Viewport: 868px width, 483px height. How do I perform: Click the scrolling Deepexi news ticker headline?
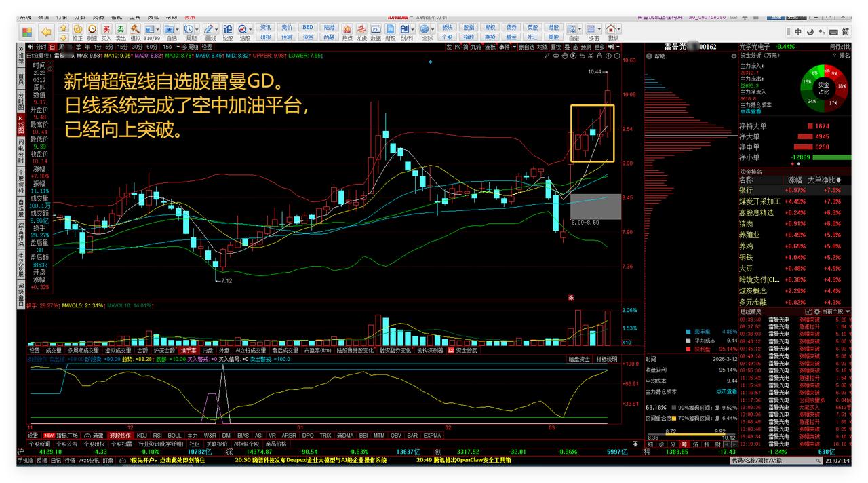click(311, 460)
